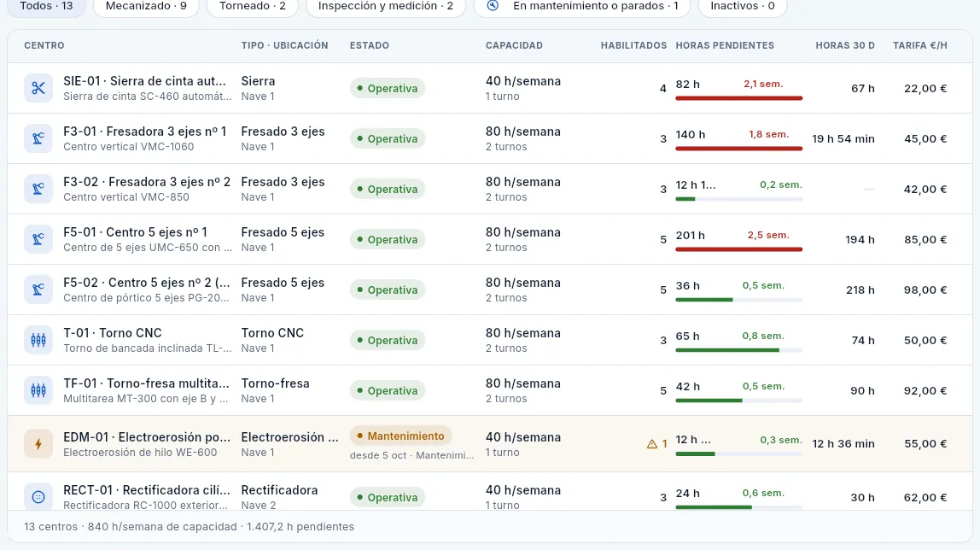
Task: Open SIE-01 · Sierra de cinta row name
Action: pyautogui.click(x=144, y=81)
